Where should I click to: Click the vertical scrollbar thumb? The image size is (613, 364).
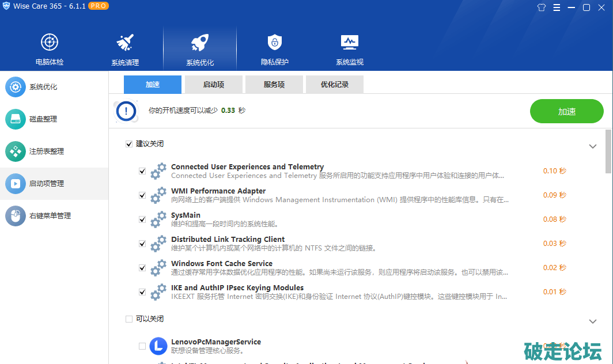pos(608,151)
